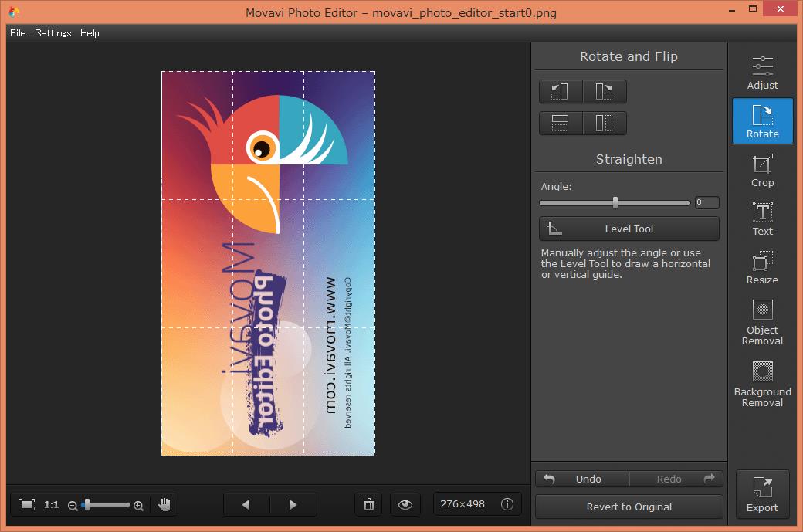Open the Crop tool
Screen dimensions: 803x532
[763, 171]
